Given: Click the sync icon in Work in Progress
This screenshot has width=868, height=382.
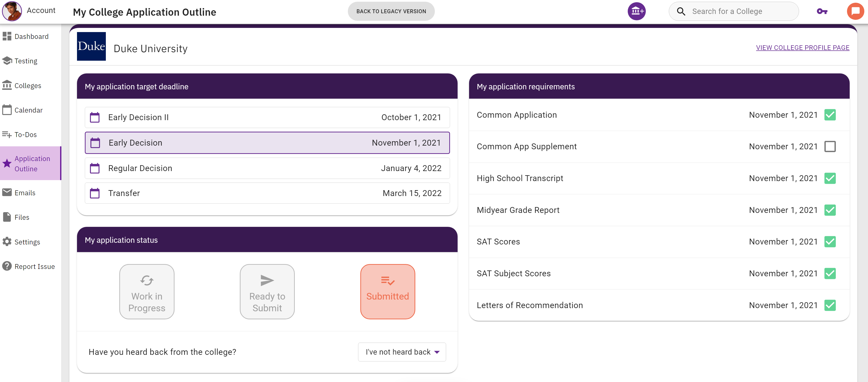Looking at the screenshot, I should [147, 280].
